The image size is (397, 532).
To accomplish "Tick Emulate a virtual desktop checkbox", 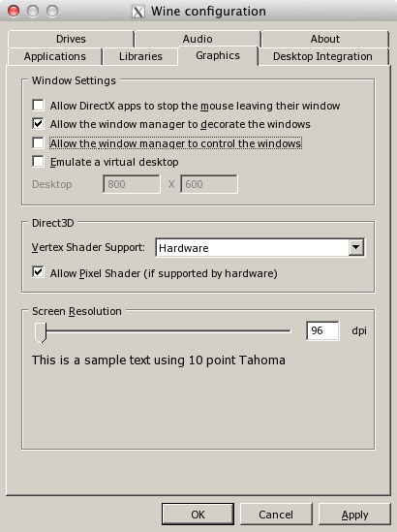I will 38,162.
